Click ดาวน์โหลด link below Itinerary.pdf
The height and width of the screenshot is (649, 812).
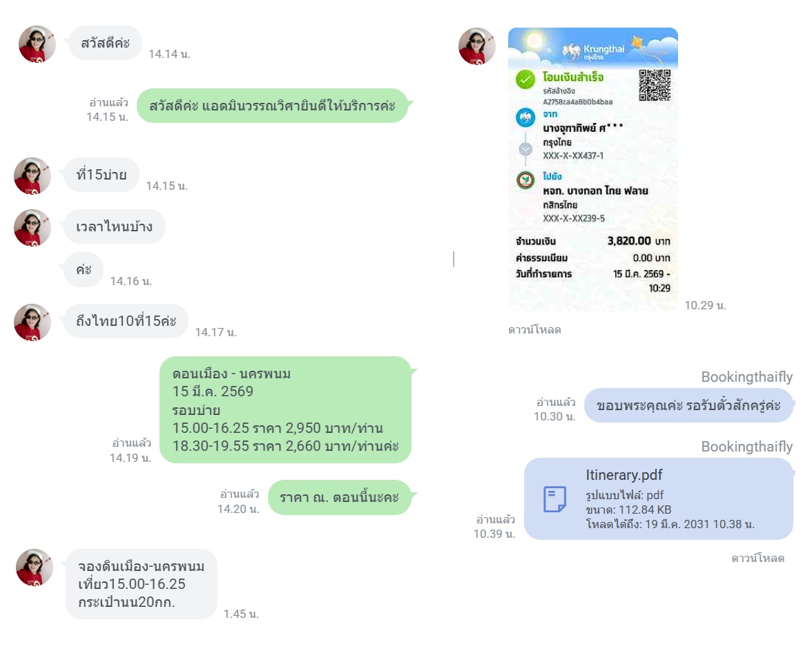pos(757,559)
